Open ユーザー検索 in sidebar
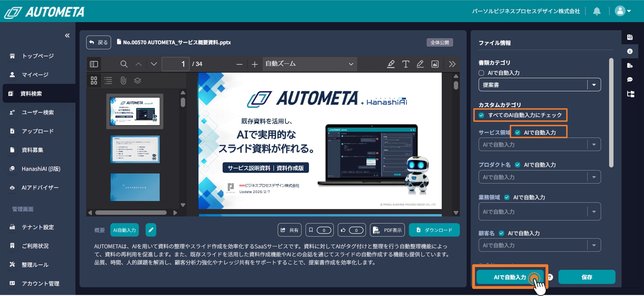The width and height of the screenshot is (644, 296). (x=38, y=112)
